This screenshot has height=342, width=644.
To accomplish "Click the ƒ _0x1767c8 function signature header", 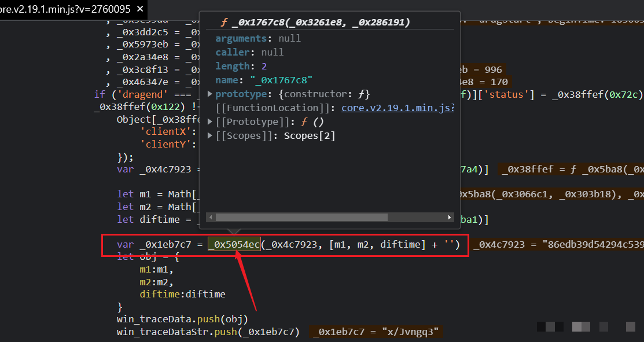I will coord(315,22).
